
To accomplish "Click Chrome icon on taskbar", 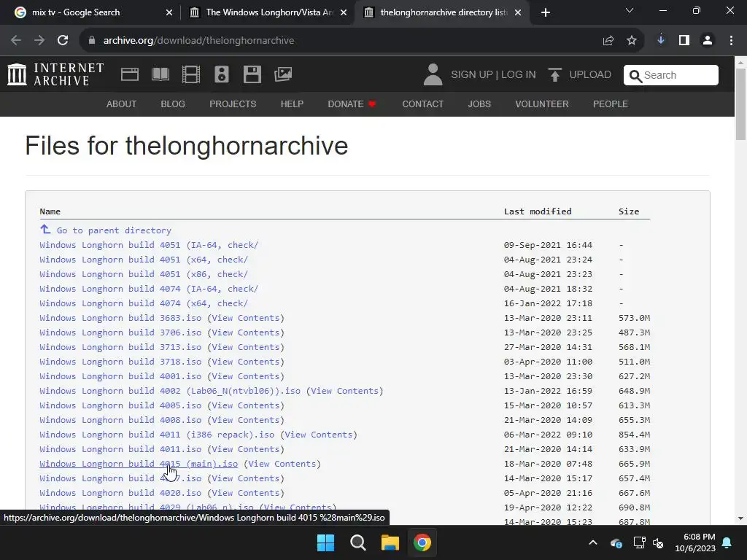I will [x=422, y=542].
